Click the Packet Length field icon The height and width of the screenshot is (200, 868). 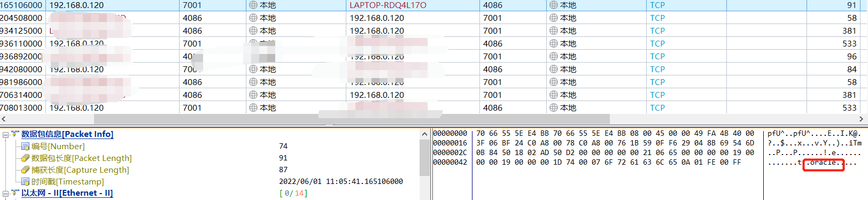pyautogui.click(x=25, y=158)
